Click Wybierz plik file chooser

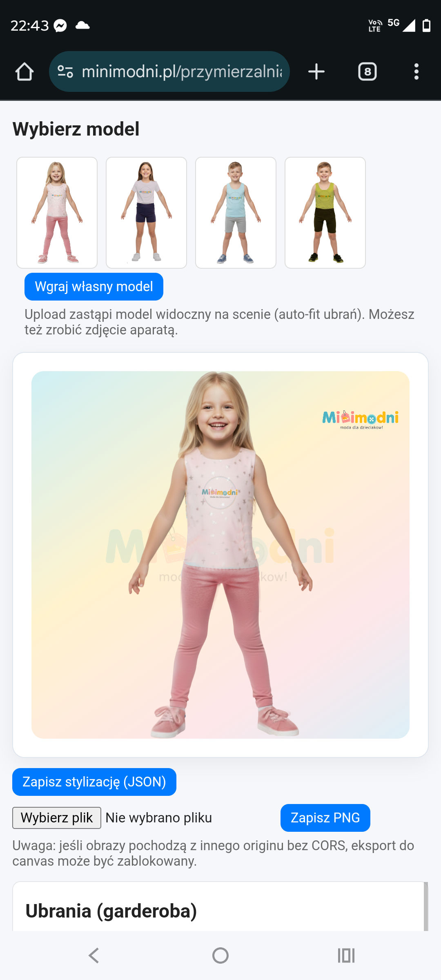(57, 818)
